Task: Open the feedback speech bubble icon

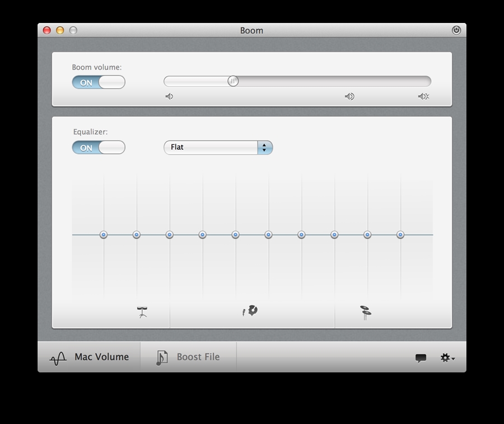Action: pos(421,358)
